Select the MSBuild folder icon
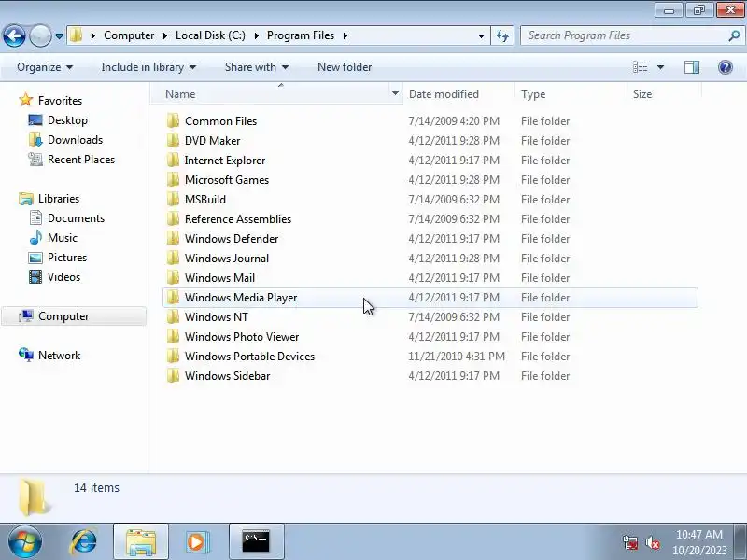This screenshot has width=747, height=560. pos(173,199)
